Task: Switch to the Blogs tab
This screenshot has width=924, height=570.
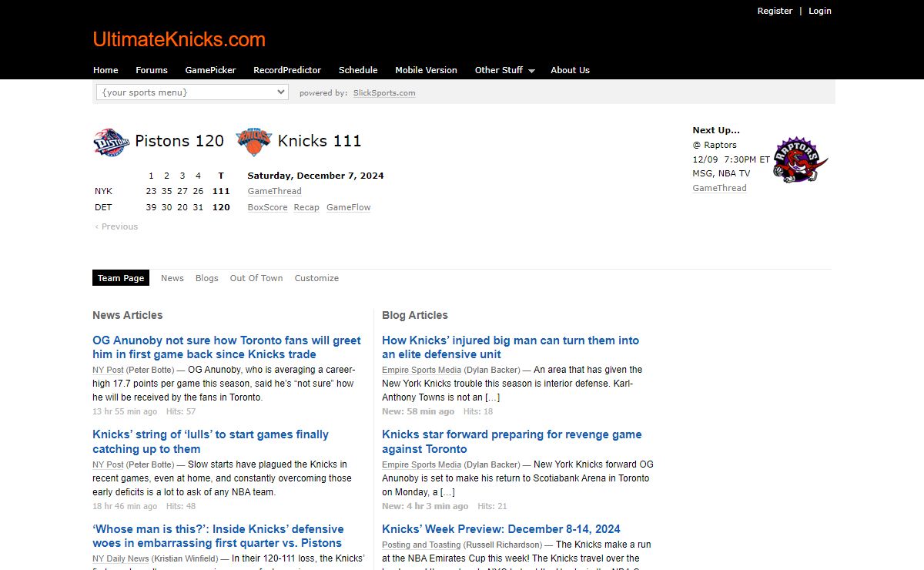Action: coord(207,278)
